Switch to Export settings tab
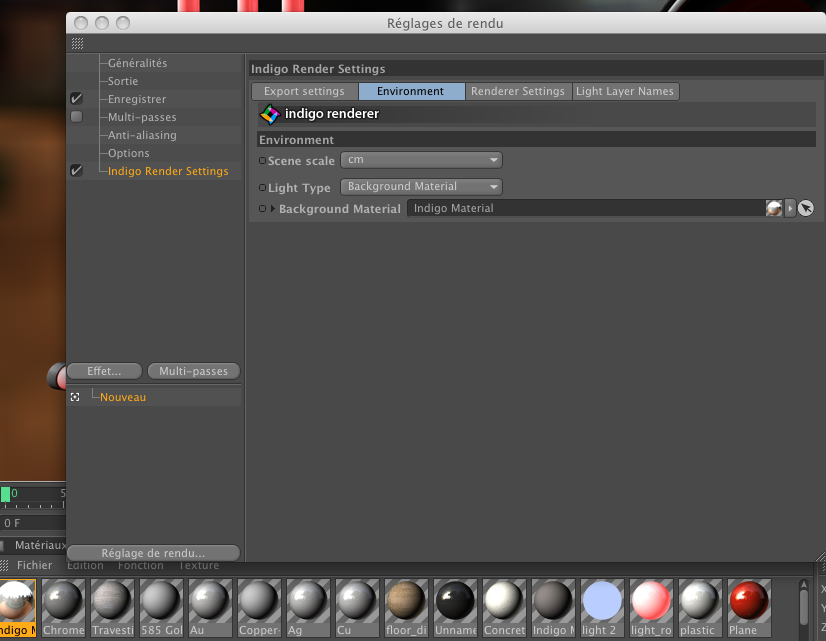Screen dimensions: 826x641 304,91
